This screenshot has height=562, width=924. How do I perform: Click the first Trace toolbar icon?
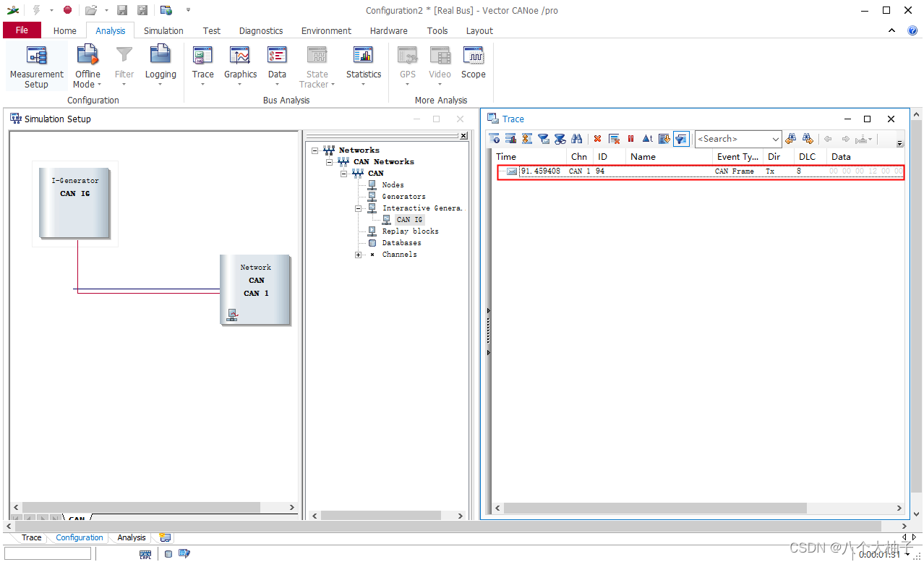click(495, 139)
